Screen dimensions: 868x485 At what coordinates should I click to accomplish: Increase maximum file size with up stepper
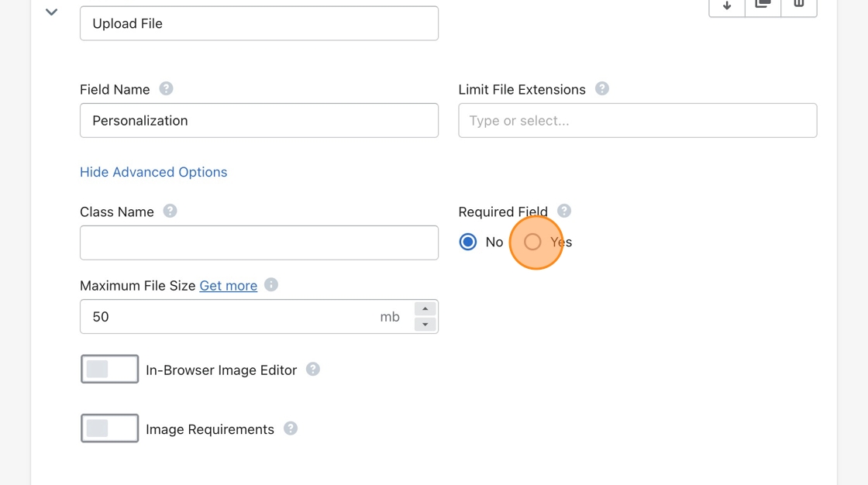[x=425, y=309]
